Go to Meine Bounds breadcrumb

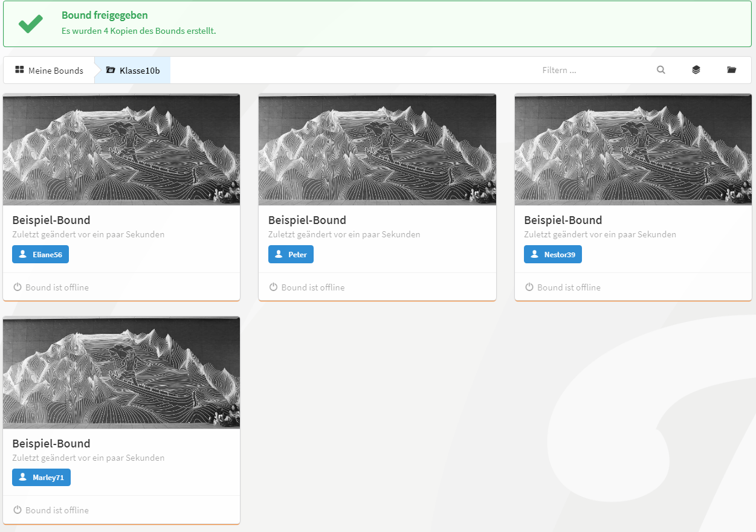pyautogui.click(x=49, y=70)
